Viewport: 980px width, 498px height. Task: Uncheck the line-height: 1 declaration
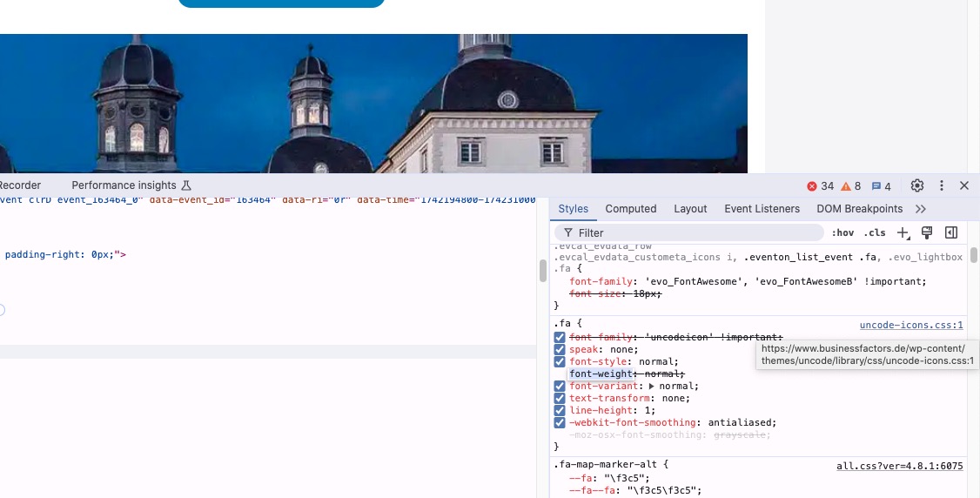[560, 411]
